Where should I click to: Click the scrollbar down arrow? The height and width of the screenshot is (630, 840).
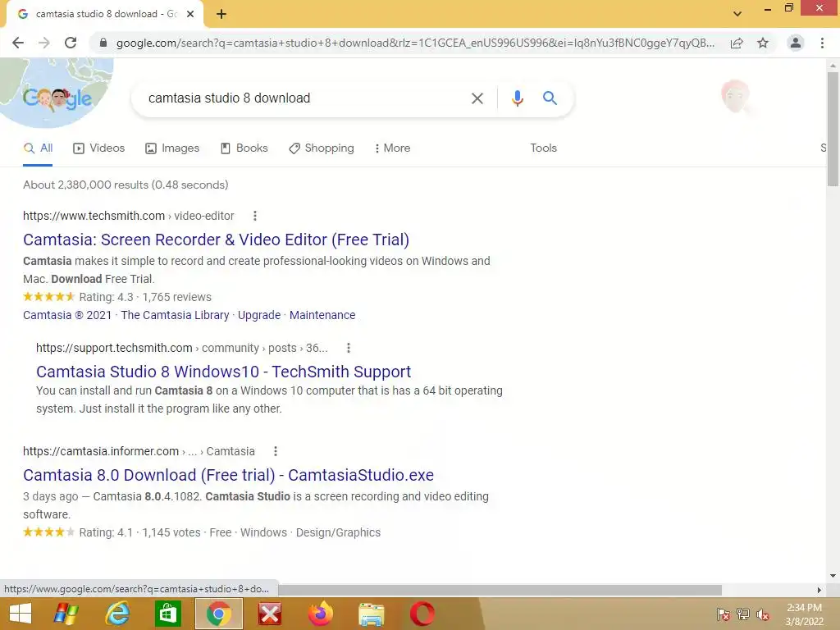(833, 576)
